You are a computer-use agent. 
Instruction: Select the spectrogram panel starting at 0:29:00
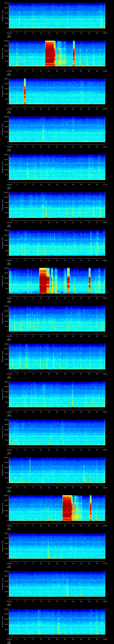(x=57, y=281)
